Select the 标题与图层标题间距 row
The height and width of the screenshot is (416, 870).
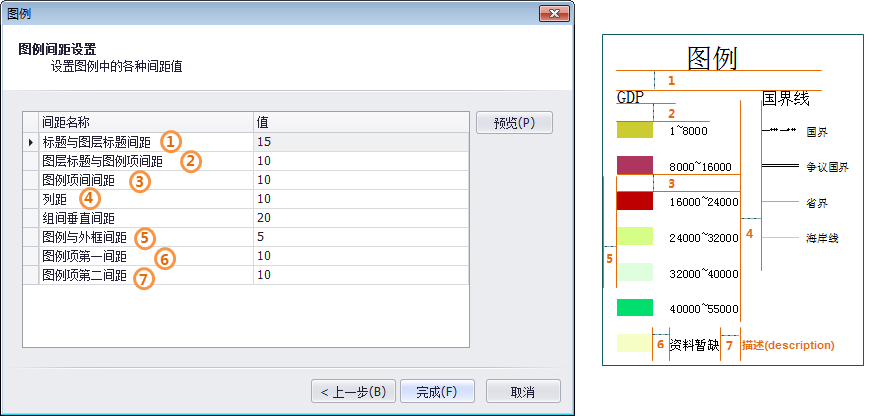click(95, 142)
